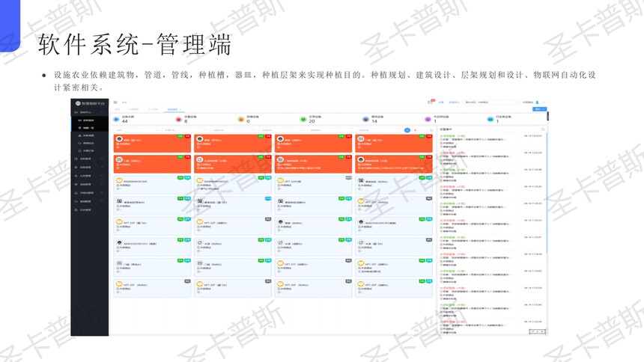Click the blue round view toggle button

[407, 130]
